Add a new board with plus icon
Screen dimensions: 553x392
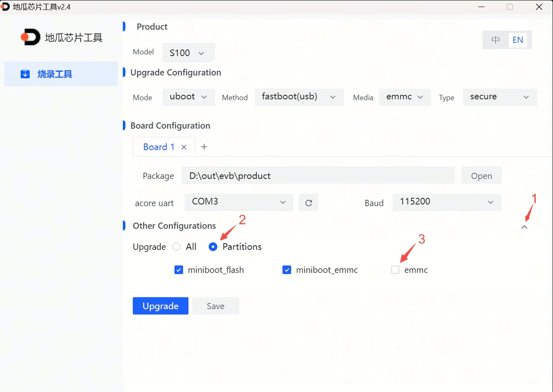204,147
